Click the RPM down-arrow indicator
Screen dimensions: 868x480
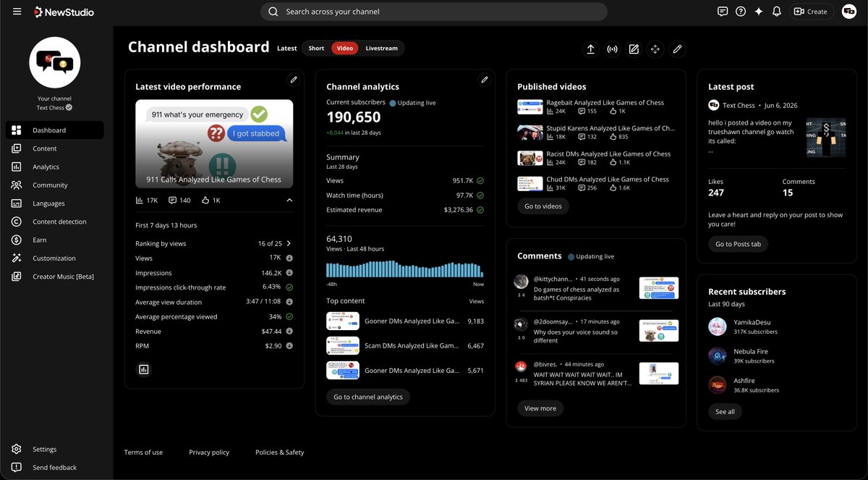[x=289, y=346]
